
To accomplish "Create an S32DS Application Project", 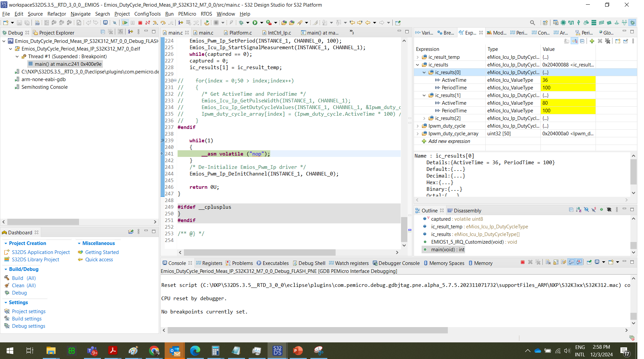I will click(40, 252).
